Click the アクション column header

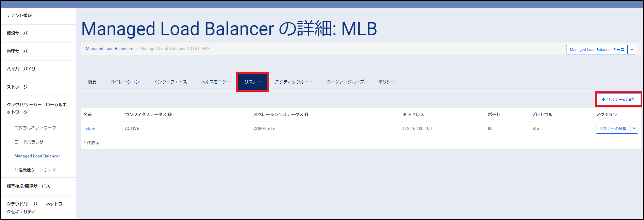606,115
